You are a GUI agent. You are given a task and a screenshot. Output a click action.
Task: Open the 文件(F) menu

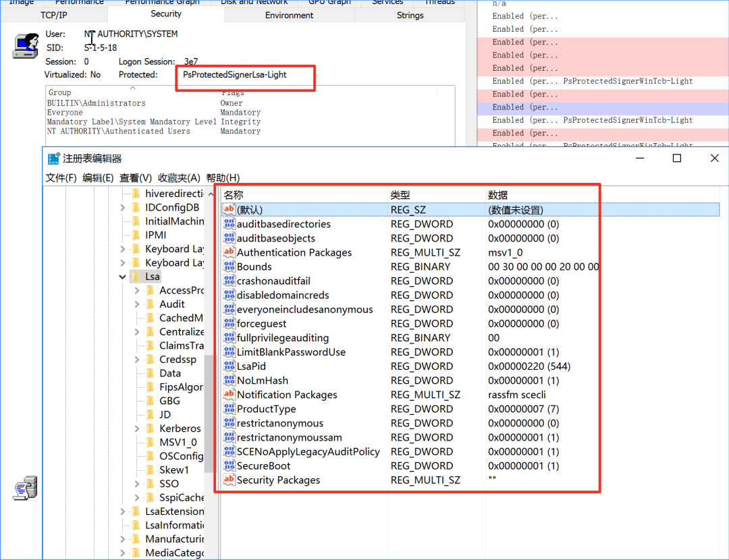61,178
